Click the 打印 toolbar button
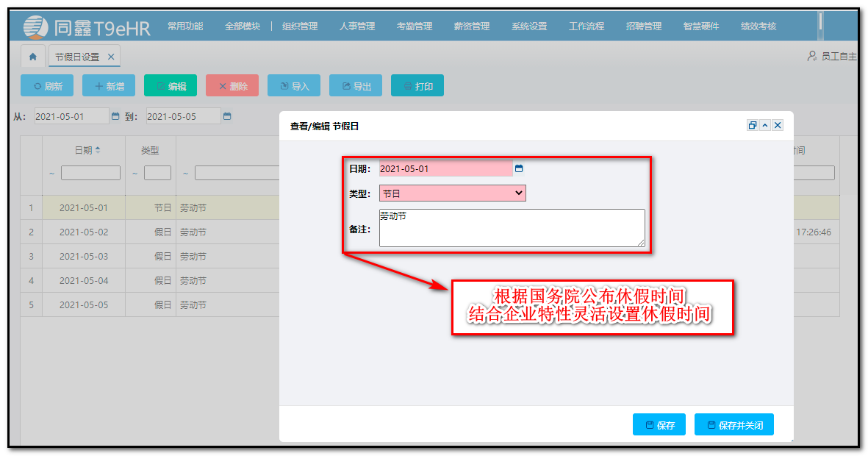The image size is (868, 456). pos(417,85)
